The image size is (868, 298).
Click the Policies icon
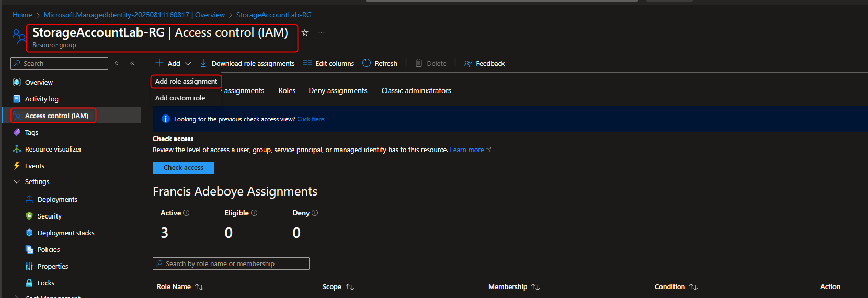[x=29, y=249]
